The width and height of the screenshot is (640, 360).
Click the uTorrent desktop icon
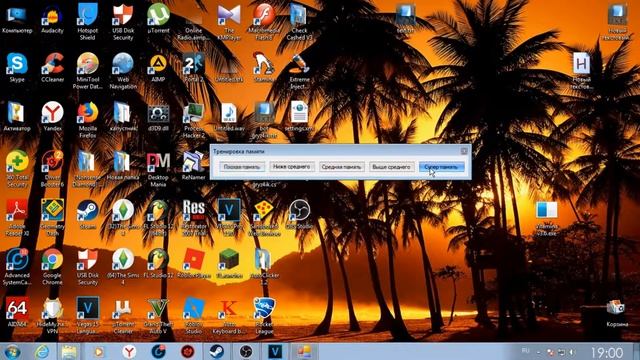click(158, 19)
